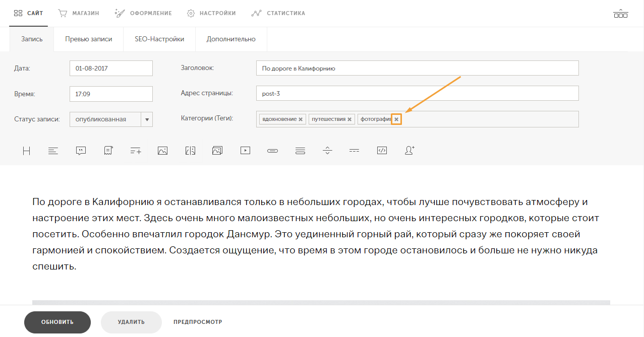The width and height of the screenshot is (644, 337).
Task: Insert author block icon with person
Action: point(409,150)
